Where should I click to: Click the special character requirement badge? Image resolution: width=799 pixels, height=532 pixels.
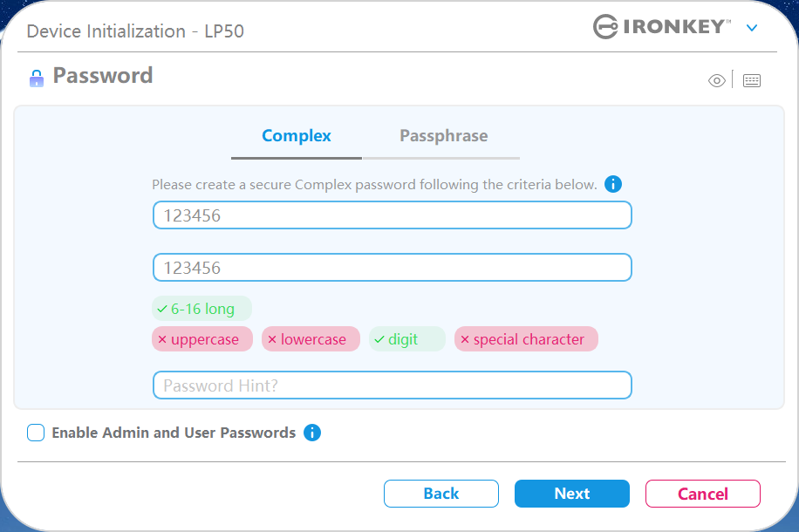pos(526,339)
